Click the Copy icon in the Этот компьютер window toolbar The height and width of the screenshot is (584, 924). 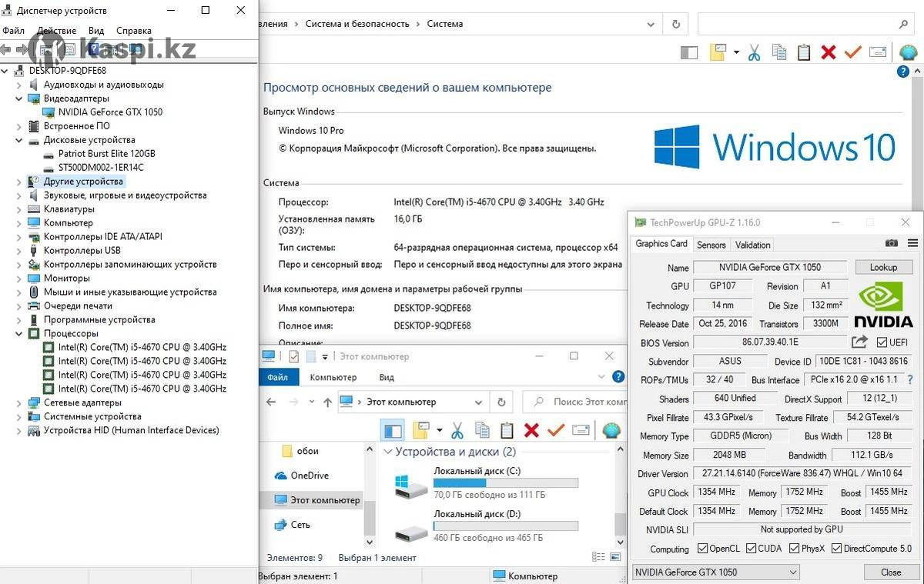(x=482, y=430)
